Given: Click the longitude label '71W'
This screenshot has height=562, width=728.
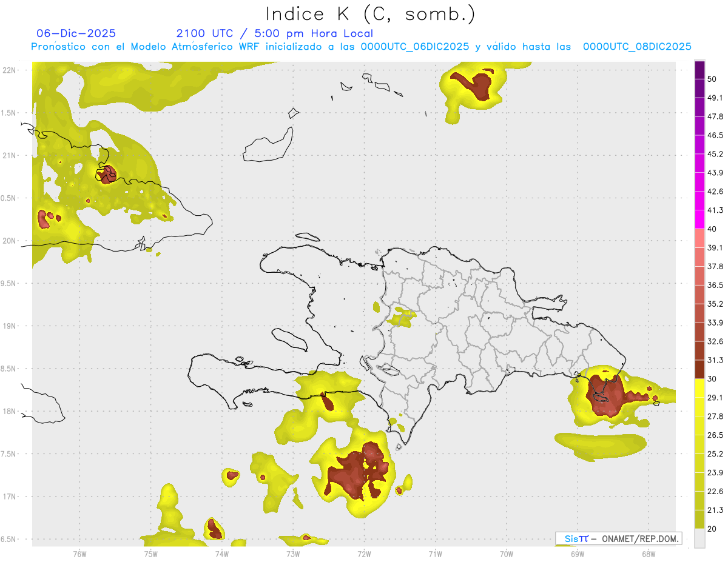Looking at the screenshot, I should (435, 554).
